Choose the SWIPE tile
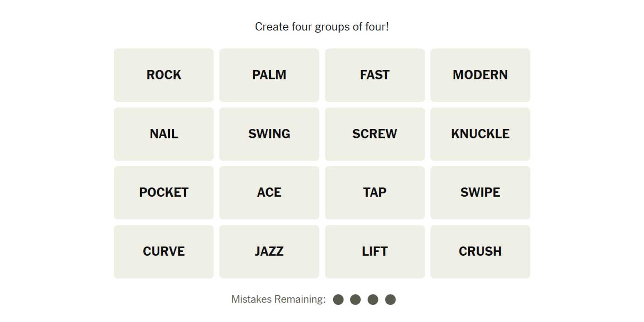This screenshot has width=644, height=322. coord(480,192)
